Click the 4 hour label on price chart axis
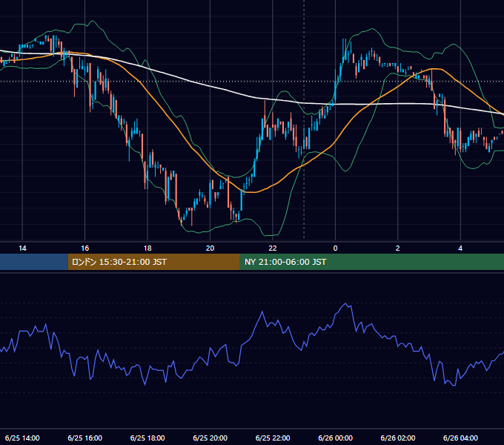This screenshot has height=445, width=504. tap(460, 248)
